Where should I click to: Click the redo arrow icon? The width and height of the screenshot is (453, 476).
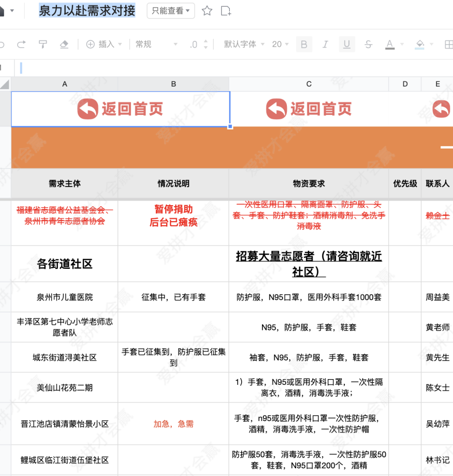(x=21, y=45)
